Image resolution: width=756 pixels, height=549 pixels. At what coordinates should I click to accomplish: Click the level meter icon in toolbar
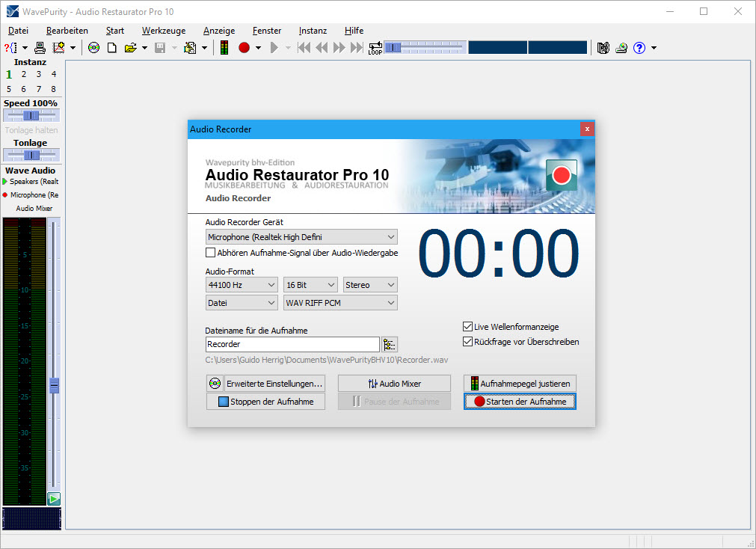[x=224, y=48]
